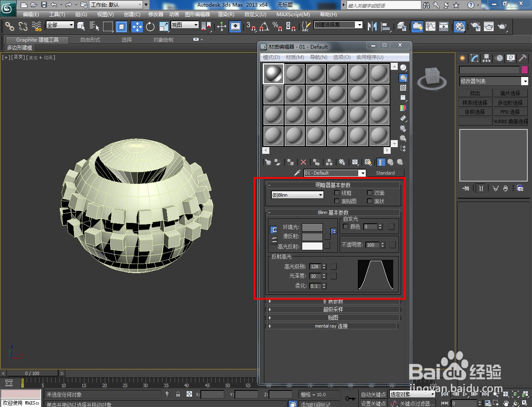Click the Assign Material to Selection icon
The width and height of the screenshot is (532, 407).
coord(290,162)
